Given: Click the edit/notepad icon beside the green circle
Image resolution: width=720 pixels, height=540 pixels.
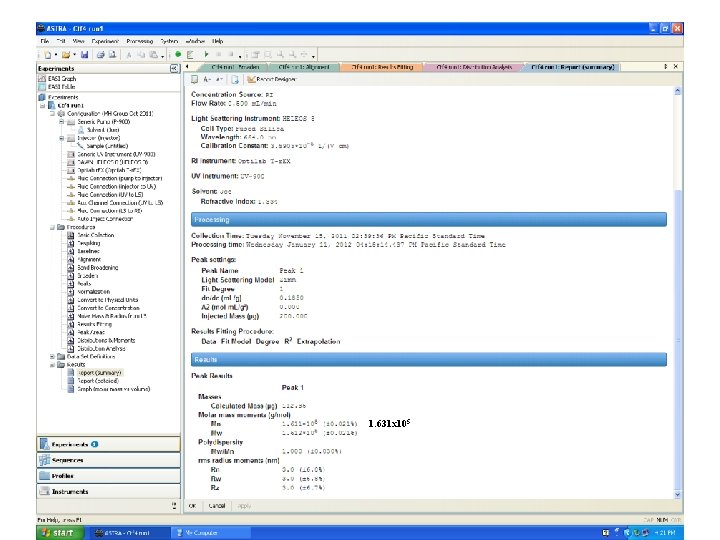Looking at the screenshot, I should (x=190, y=55).
